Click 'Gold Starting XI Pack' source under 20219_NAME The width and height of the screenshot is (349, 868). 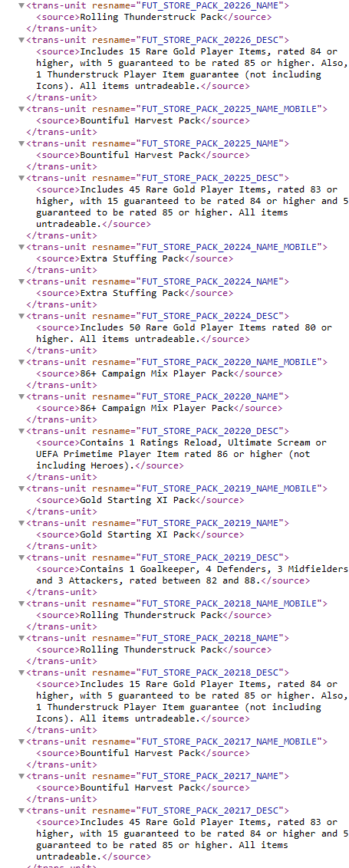pos(137,534)
